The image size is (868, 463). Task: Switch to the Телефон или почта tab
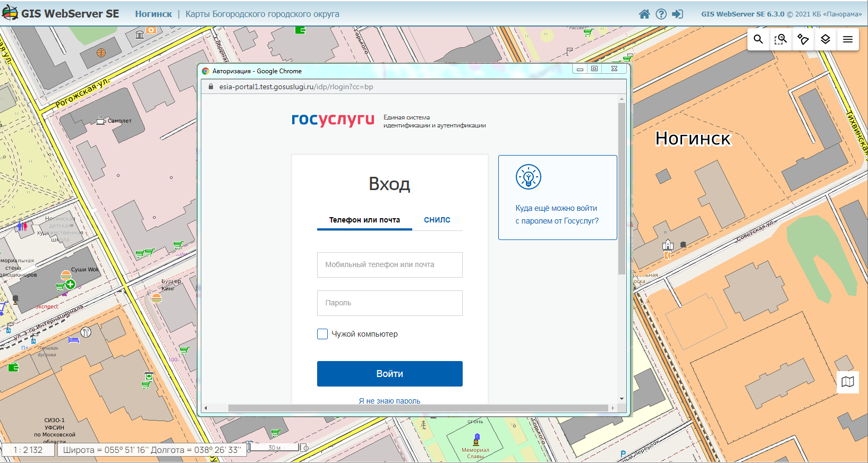[364, 220]
